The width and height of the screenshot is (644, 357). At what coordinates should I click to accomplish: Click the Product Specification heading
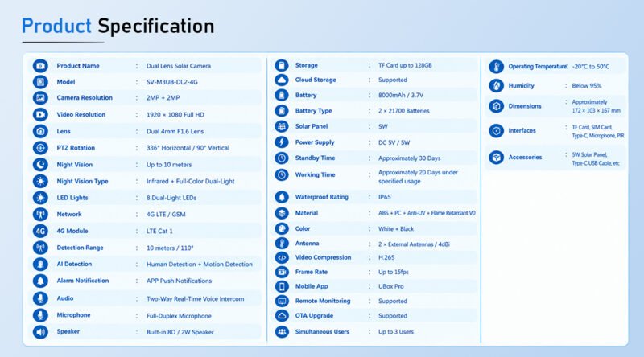point(118,26)
